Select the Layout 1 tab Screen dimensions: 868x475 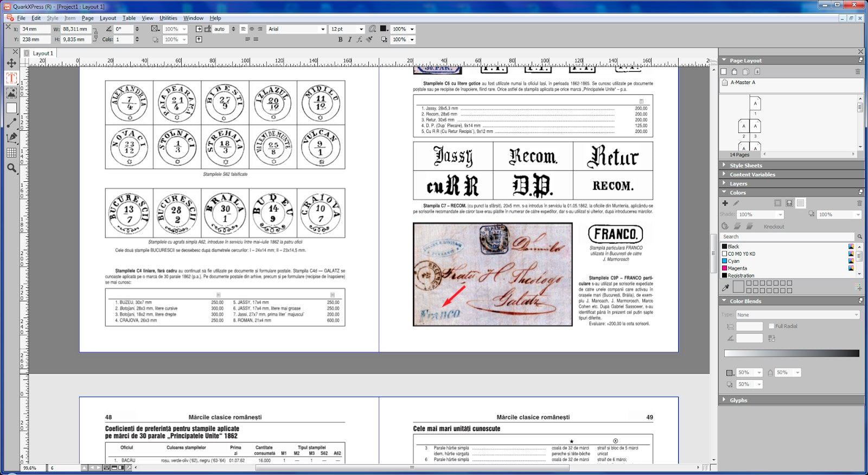tap(42, 53)
